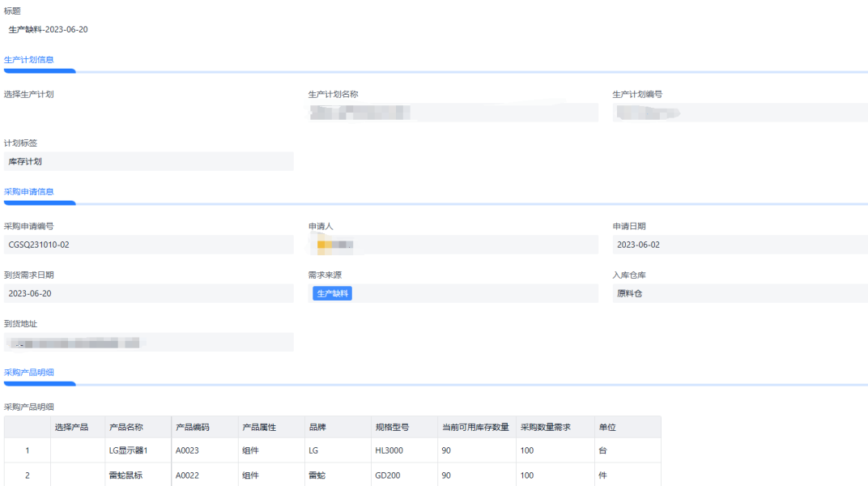Click the 生产计划名称 input field

click(453, 113)
